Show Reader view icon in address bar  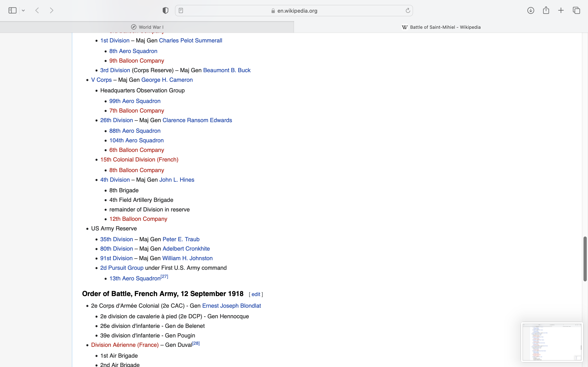pos(181,10)
